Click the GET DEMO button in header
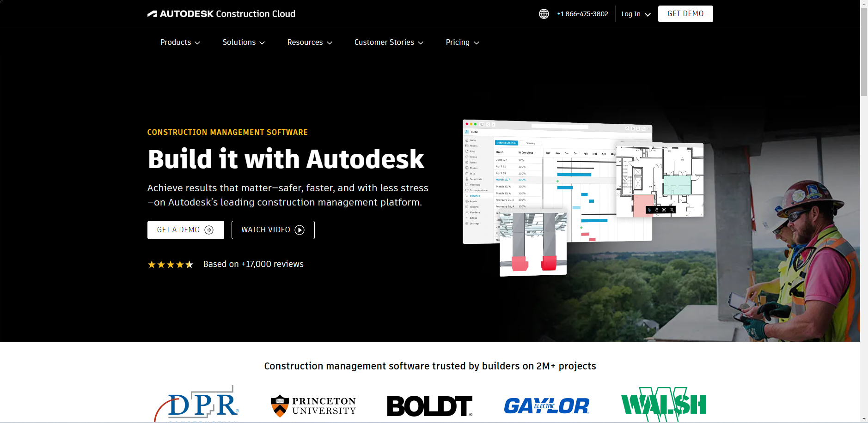This screenshot has height=423, width=868. (x=685, y=14)
